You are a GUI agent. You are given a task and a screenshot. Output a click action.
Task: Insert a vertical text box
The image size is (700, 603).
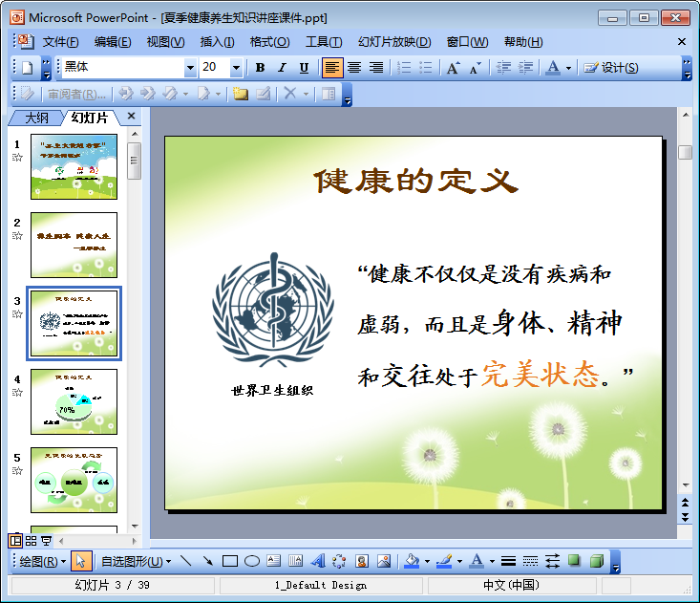tap(295, 561)
